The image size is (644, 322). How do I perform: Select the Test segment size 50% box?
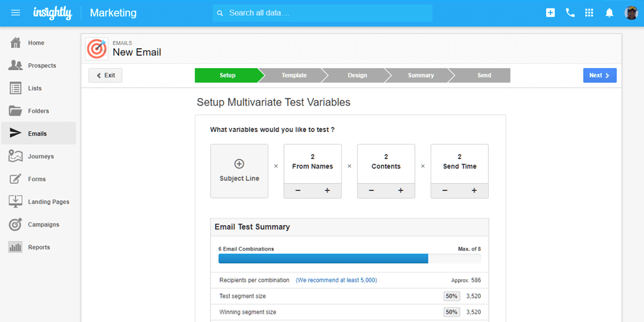[x=451, y=296]
